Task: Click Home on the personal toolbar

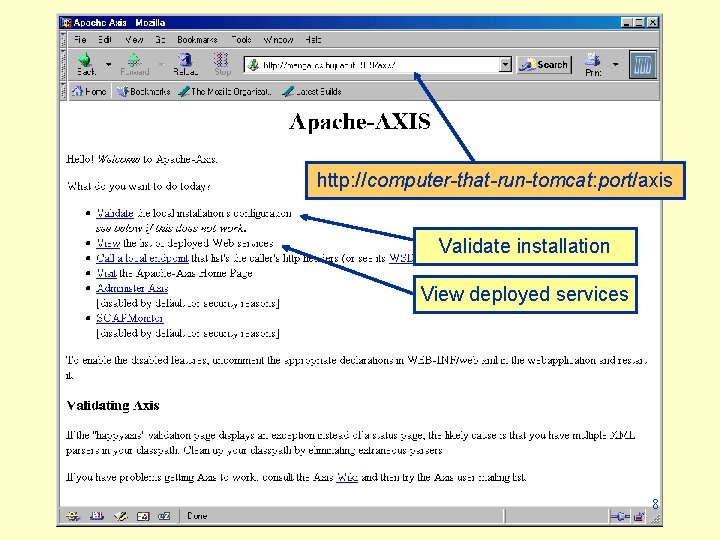Action: 89,91
